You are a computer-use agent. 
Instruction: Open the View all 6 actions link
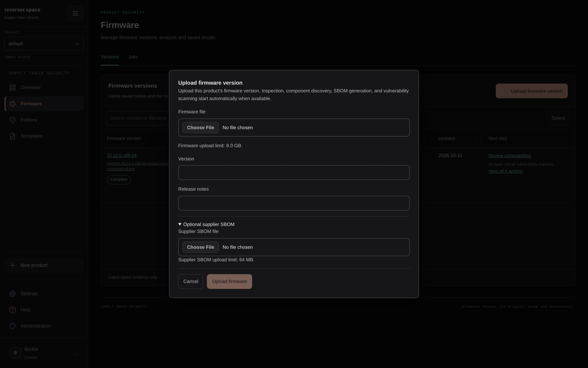point(505,171)
